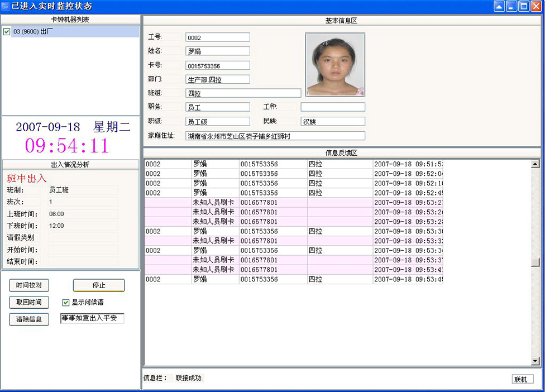
Task: Select the 03 (9600) 出厂 list entry
Action: [x=34, y=32]
